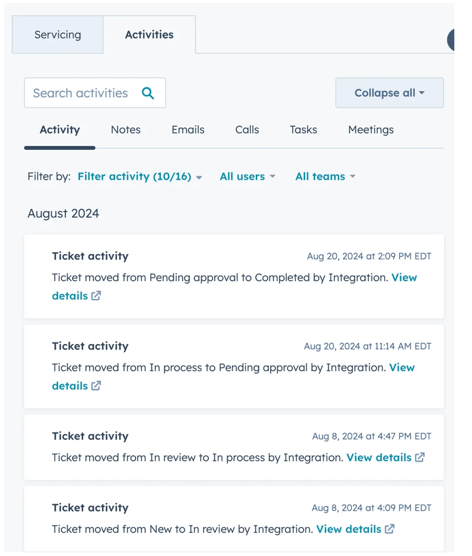Open external link icon for Completed ticket

pyautogui.click(x=96, y=296)
